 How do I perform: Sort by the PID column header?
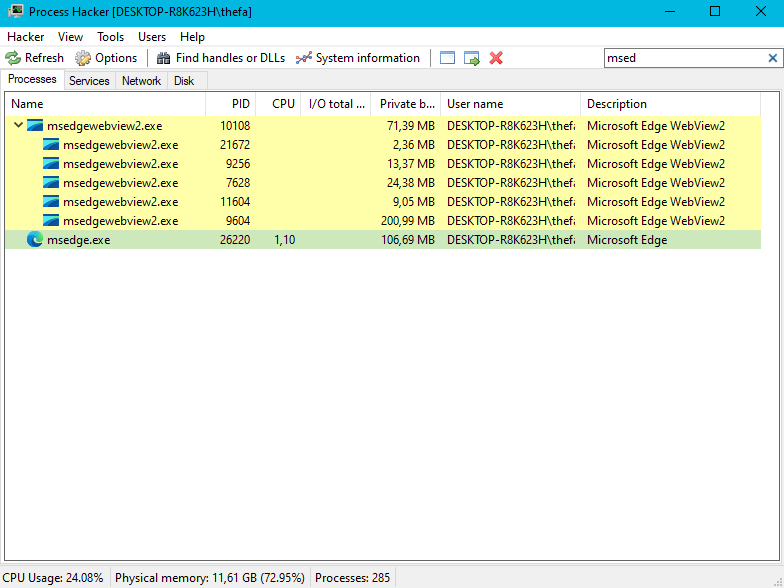point(230,104)
